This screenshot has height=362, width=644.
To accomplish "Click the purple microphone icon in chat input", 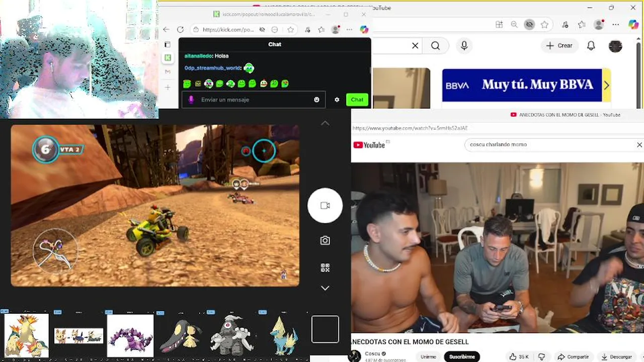I will [x=191, y=100].
